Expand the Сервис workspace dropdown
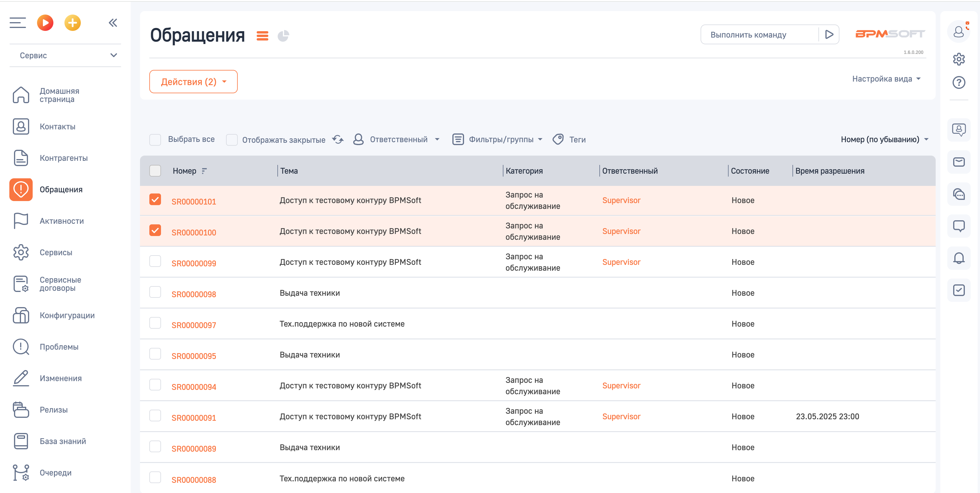The height and width of the screenshot is (493, 980). [x=65, y=55]
